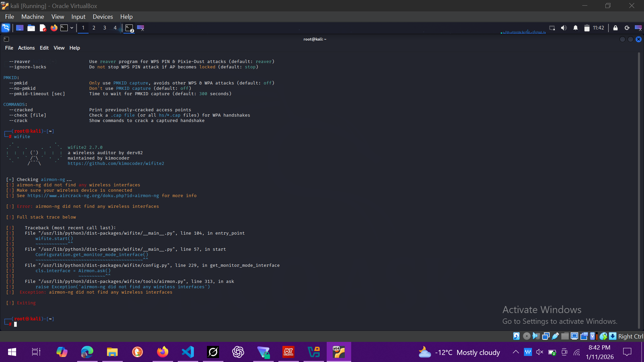Switch to workspace 4
Screen dimensions: 644x362
(x=115, y=28)
